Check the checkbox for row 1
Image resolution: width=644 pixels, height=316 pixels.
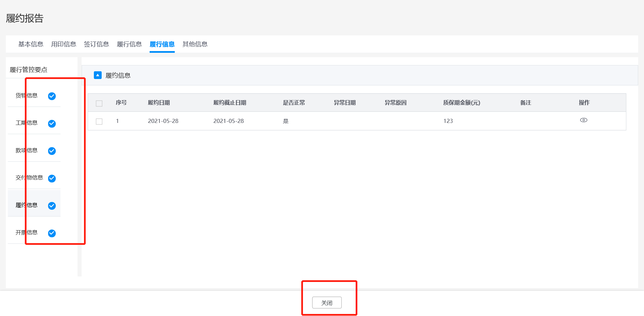99,122
